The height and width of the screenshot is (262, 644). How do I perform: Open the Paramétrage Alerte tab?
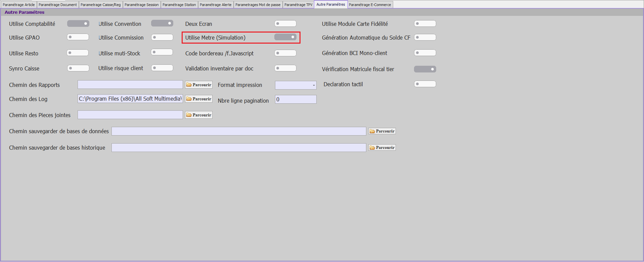coord(216,5)
